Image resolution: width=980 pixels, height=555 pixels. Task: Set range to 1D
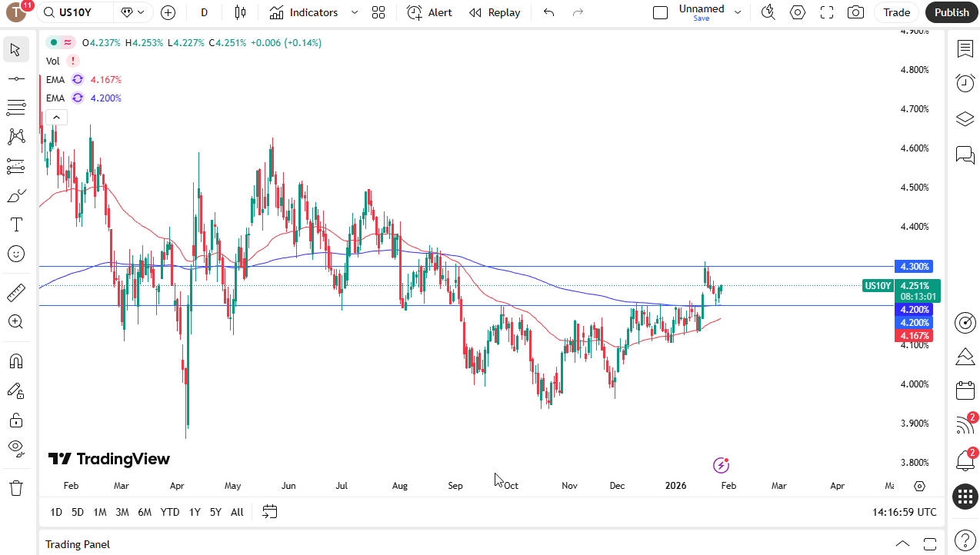[x=56, y=512]
